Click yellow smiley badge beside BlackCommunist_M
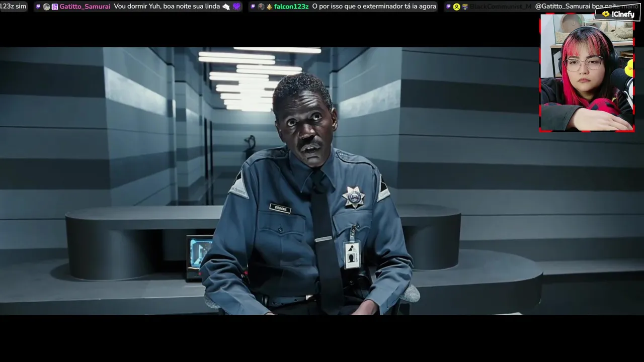 [x=457, y=7]
